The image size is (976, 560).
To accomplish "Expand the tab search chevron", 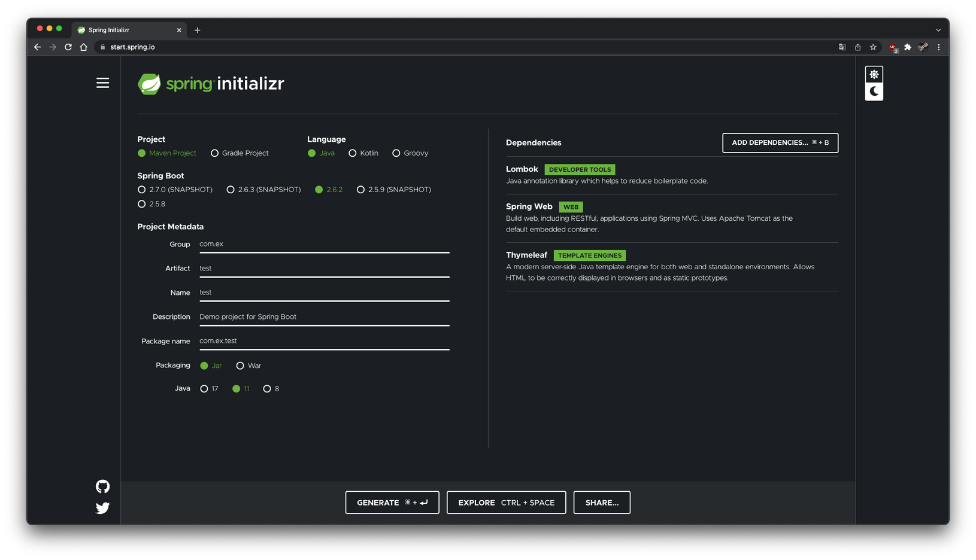I will tap(938, 30).
